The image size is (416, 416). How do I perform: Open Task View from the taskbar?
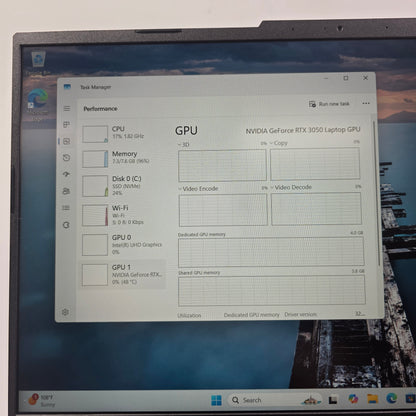pyautogui.click(x=333, y=399)
